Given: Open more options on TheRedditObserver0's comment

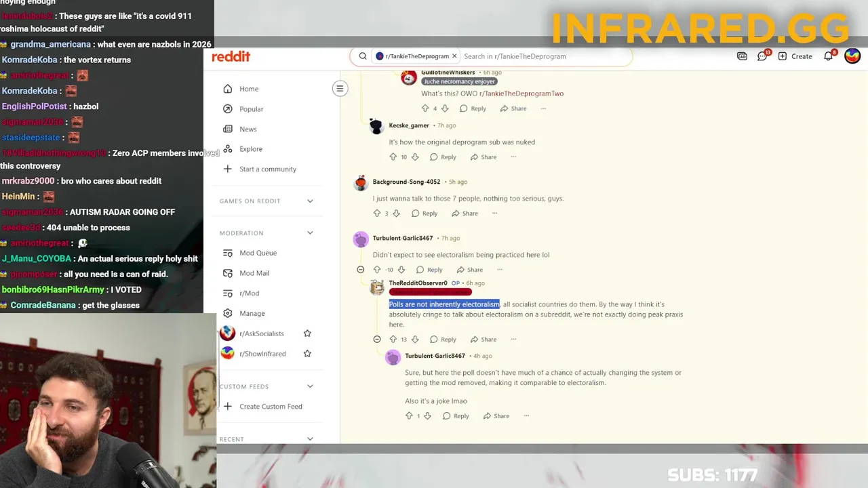Looking at the screenshot, I should [x=513, y=339].
